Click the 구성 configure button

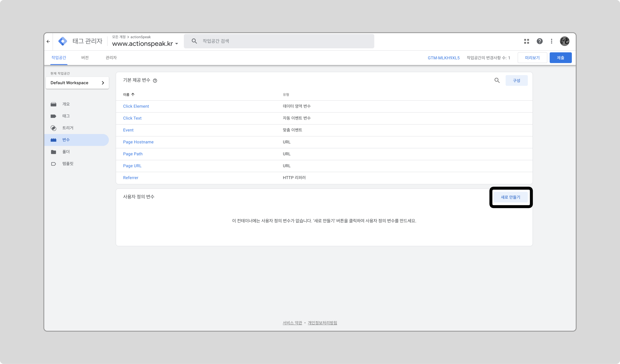click(x=516, y=80)
